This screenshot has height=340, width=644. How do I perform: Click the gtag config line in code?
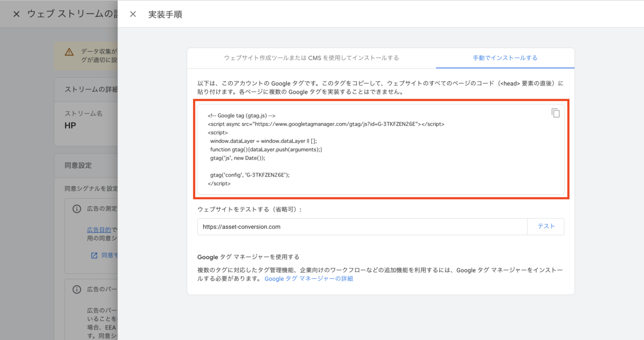(x=250, y=175)
